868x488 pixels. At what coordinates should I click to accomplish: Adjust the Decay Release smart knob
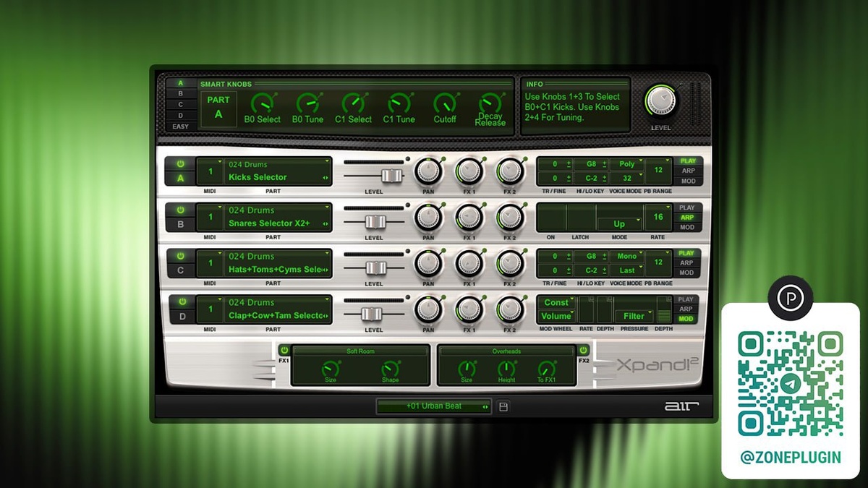pyautogui.click(x=490, y=103)
